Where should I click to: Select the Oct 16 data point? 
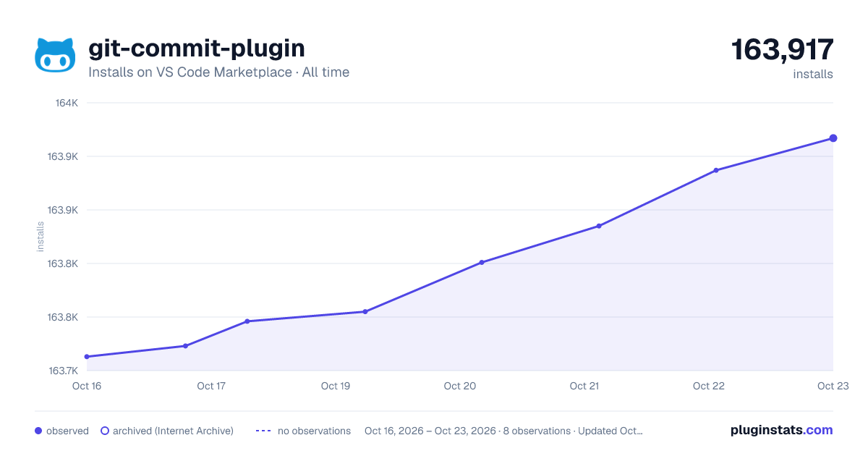(x=87, y=357)
